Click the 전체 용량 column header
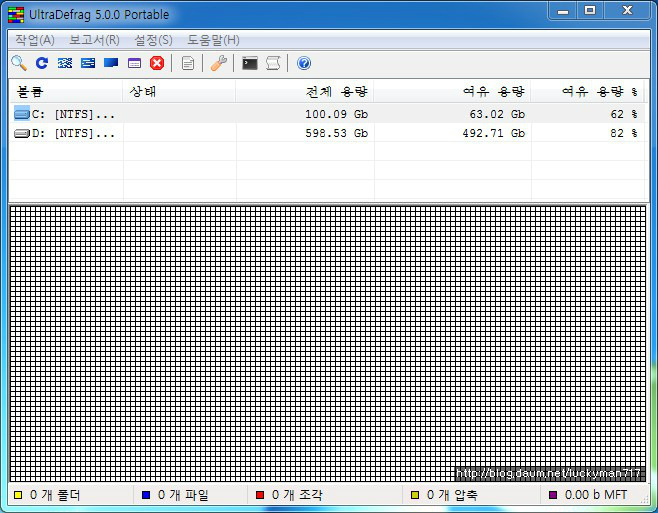Viewport: 658px width, 513px height. tap(305, 92)
